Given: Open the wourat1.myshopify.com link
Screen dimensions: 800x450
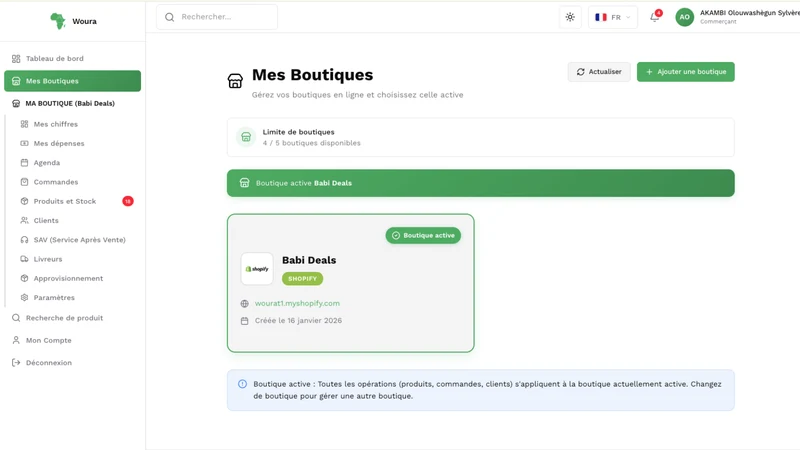Looking at the screenshot, I should point(297,303).
